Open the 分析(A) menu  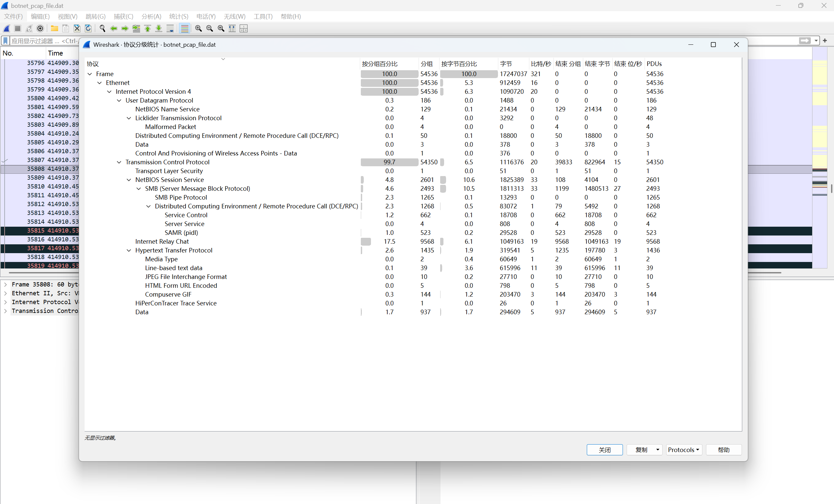[x=151, y=16]
